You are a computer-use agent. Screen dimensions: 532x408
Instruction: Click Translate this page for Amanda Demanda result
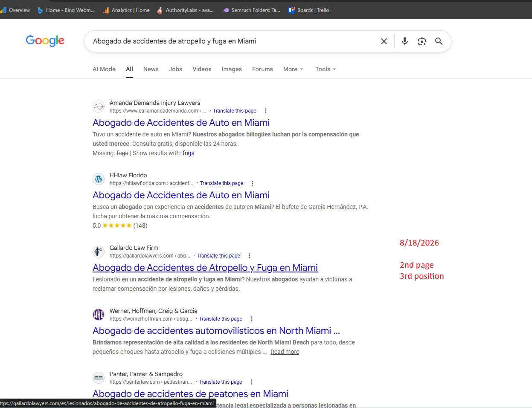tap(235, 111)
